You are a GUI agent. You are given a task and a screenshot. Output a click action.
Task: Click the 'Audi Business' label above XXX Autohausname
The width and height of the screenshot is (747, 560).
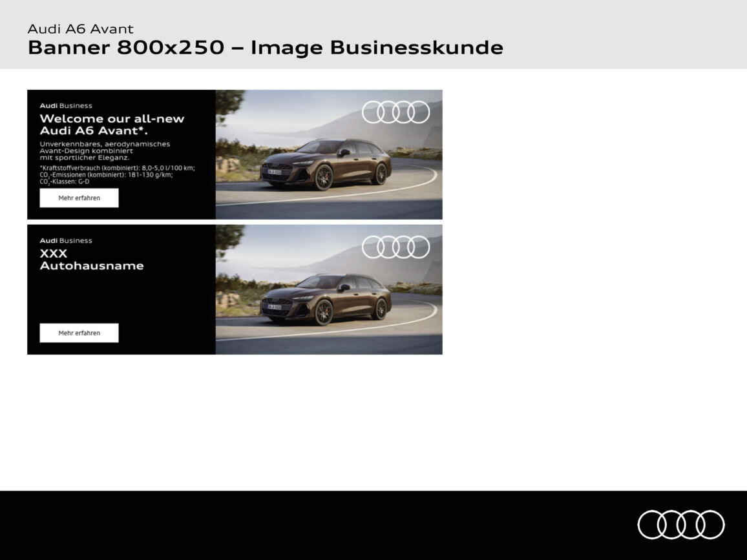tap(66, 240)
